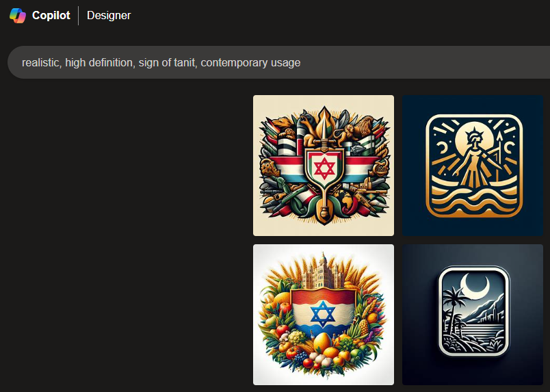
Task: Open the Designer link in the header
Action: tap(109, 16)
